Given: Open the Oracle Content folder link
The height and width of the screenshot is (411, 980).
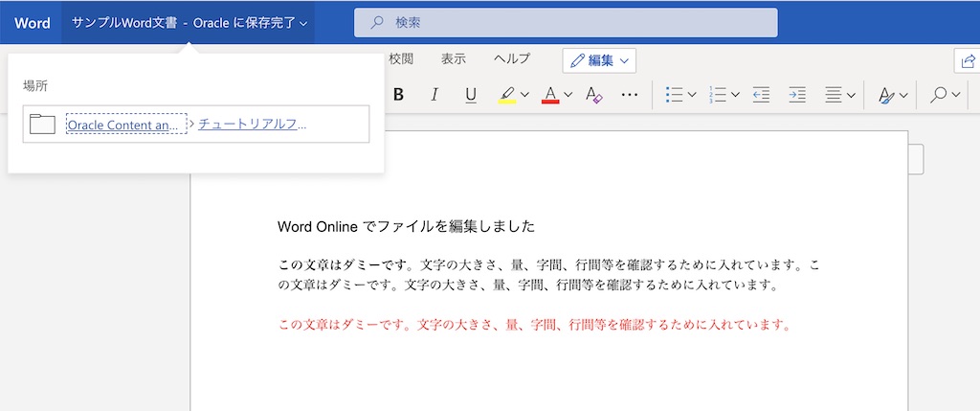Looking at the screenshot, I should click(122, 124).
